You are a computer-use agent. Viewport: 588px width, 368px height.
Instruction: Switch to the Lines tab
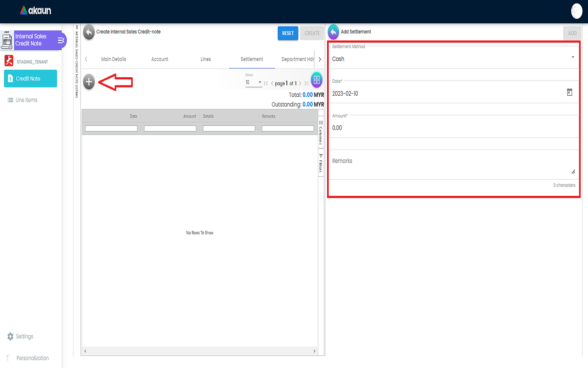coord(205,59)
